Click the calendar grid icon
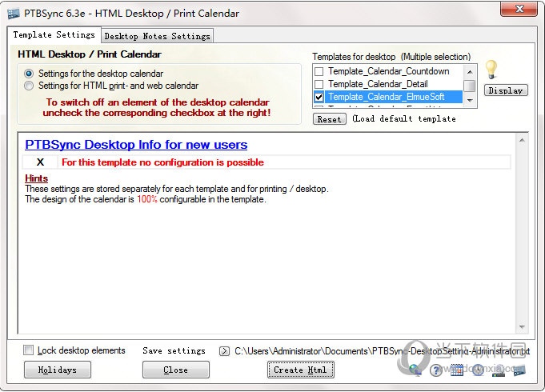The image size is (545, 392). pyautogui.click(x=457, y=370)
